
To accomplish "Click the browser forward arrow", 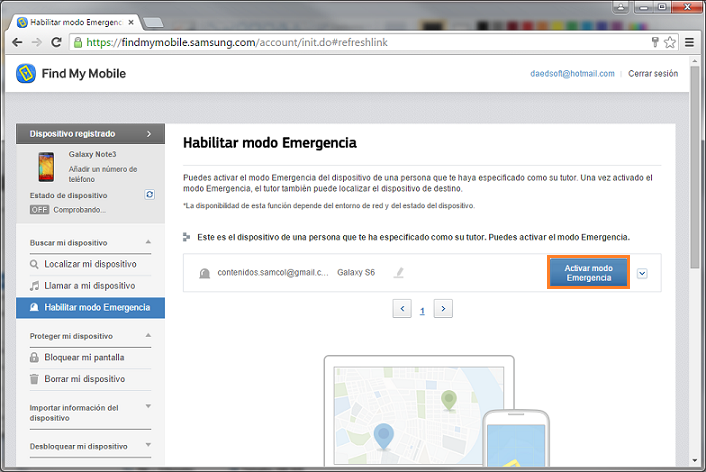I will pos(36,42).
